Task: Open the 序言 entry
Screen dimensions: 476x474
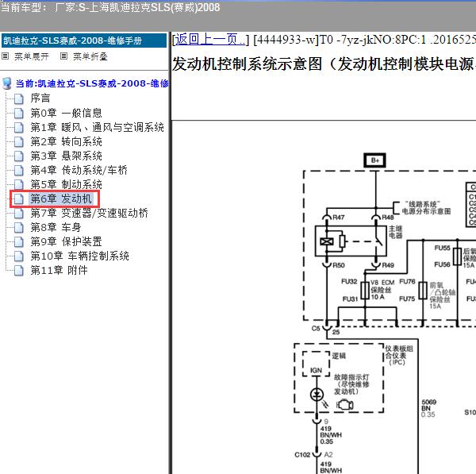Action: (x=40, y=98)
